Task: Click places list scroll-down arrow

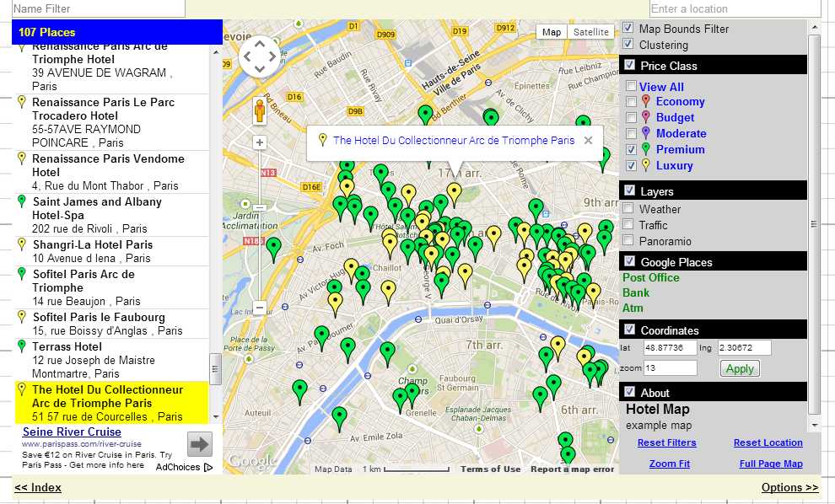Action: [x=216, y=417]
